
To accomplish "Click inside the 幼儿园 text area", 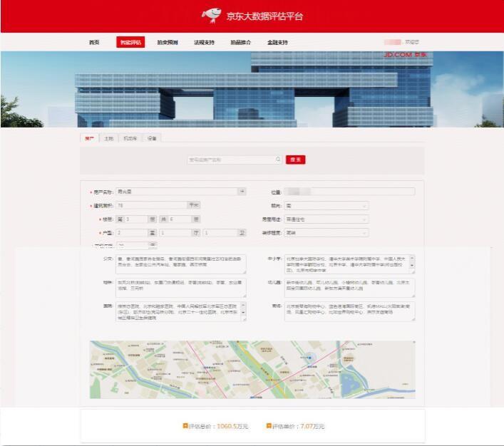I will point(349,288).
